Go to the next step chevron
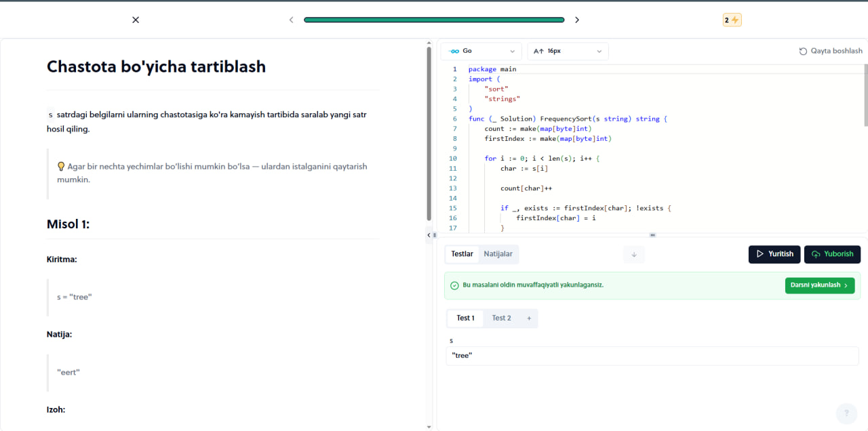The width and height of the screenshot is (868, 431). point(577,20)
